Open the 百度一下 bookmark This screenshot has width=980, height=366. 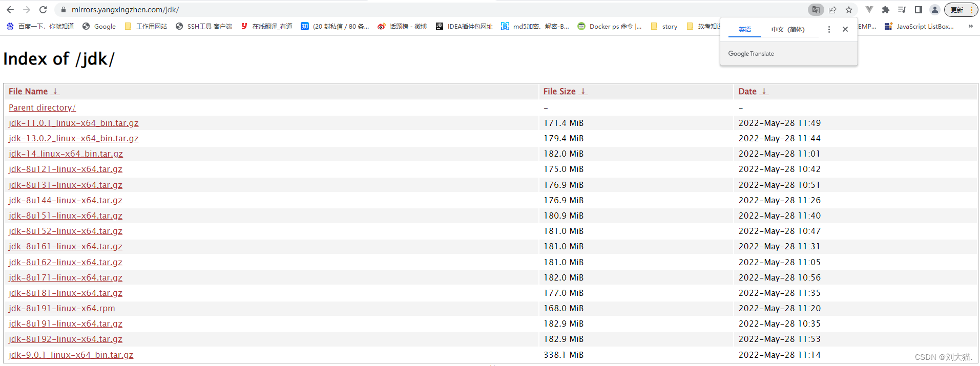point(40,26)
